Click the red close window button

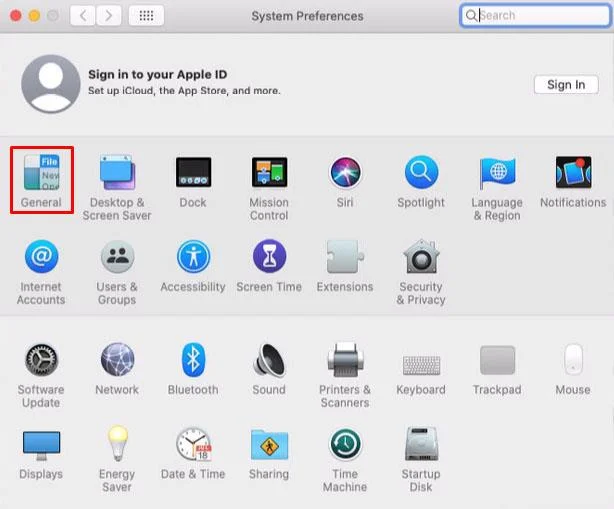pyautogui.click(x=16, y=16)
